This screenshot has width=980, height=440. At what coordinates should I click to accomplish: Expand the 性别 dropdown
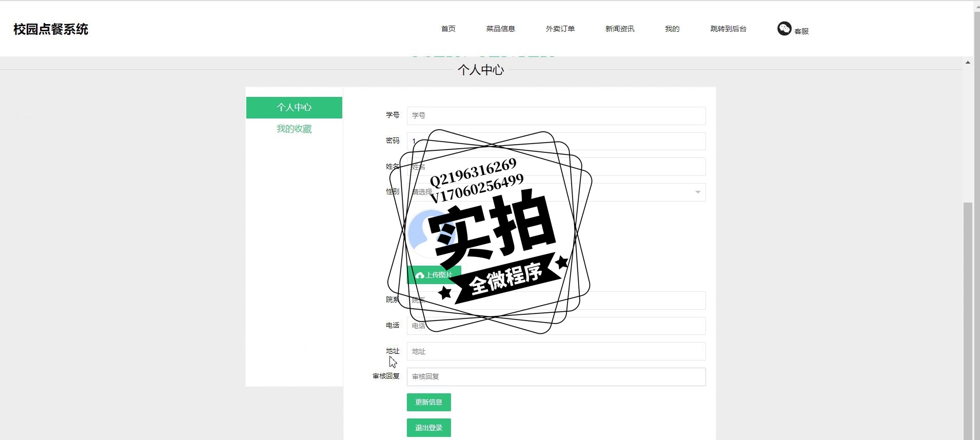pos(556,192)
